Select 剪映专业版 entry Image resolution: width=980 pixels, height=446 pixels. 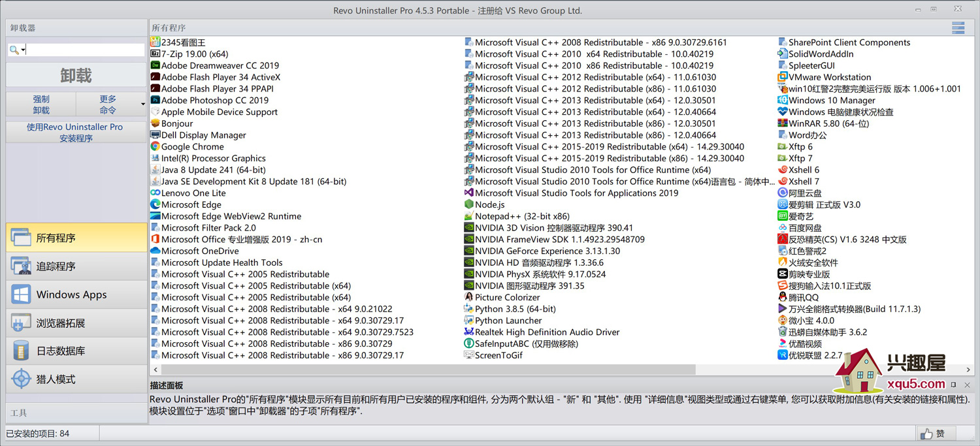coord(804,274)
